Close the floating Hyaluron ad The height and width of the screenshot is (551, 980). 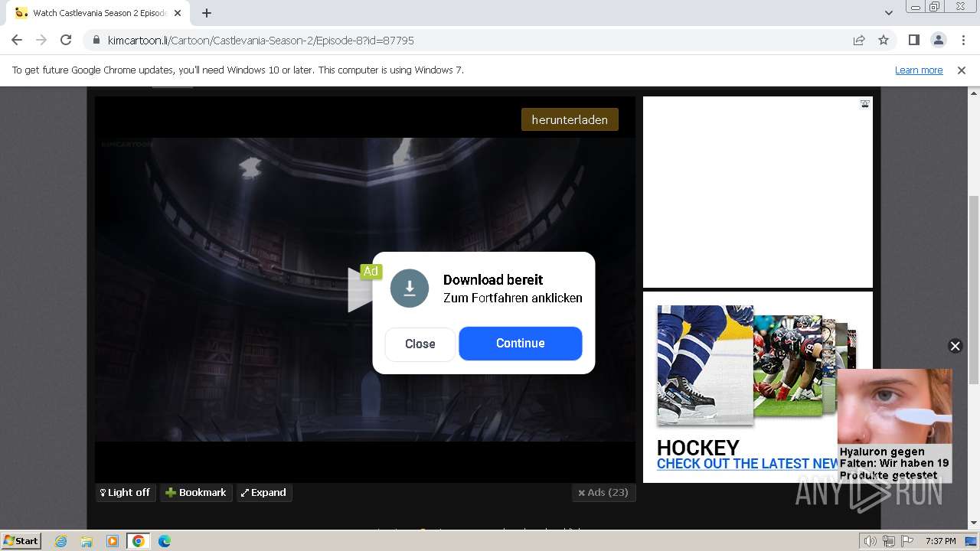pyautogui.click(x=955, y=346)
